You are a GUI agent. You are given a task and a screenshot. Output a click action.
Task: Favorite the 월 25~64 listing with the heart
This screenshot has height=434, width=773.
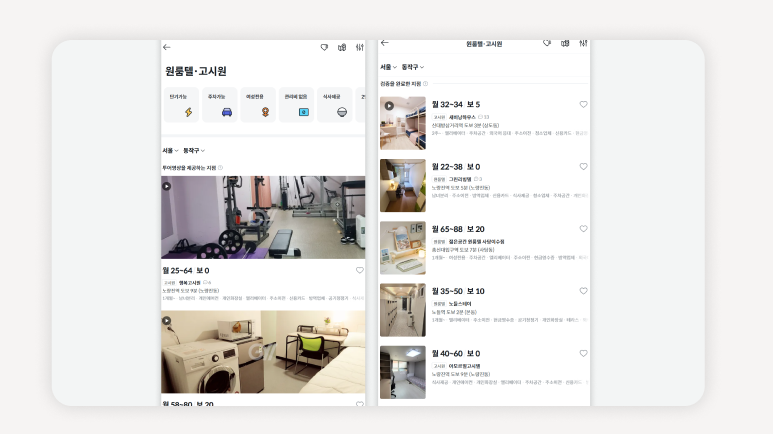[360, 270]
